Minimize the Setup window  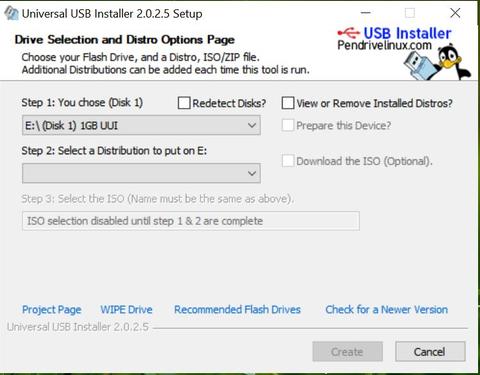tap(366, 13)
